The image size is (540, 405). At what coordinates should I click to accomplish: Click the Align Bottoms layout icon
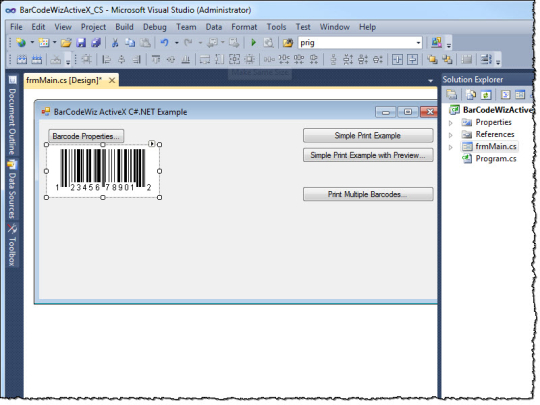(186, 60)
